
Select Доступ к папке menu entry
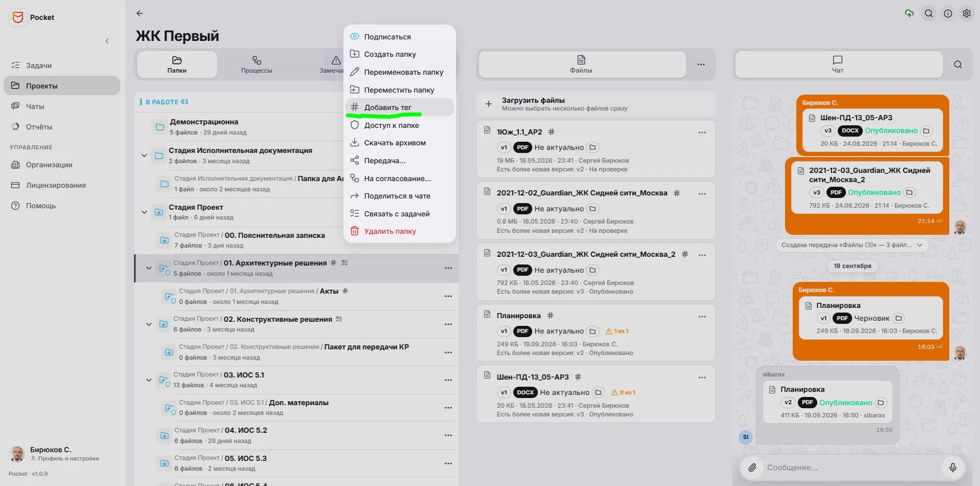coord(400,125)
